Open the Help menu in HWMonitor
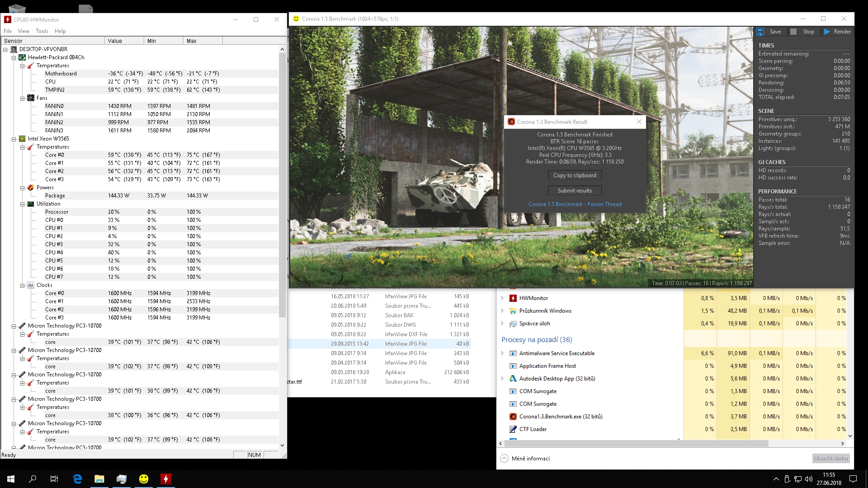The image size is (868, 488). 60,31
